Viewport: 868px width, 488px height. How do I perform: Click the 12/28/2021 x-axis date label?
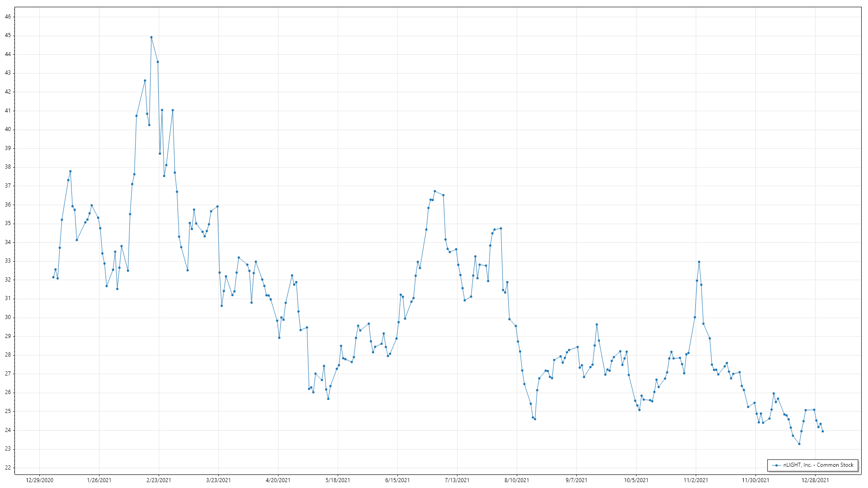click(815, 480)
